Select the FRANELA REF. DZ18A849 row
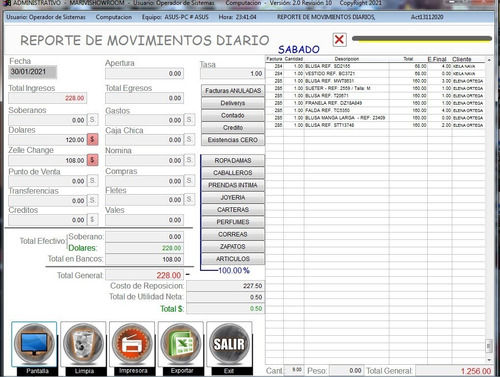500x377 pixels. pos(375,103)
